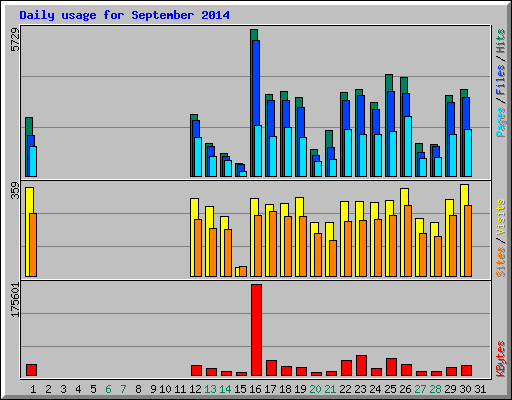The width and height of the screenshot is (512, 400).
Task: Click the day 16 label on the x-axis
Action: pyautogui.click(x=255, y=389)
